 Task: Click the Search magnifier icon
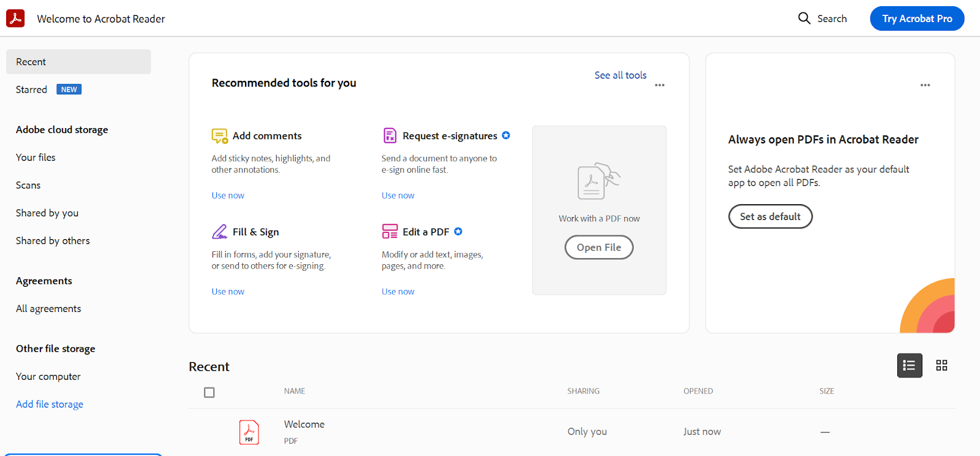tap(804, 18)
